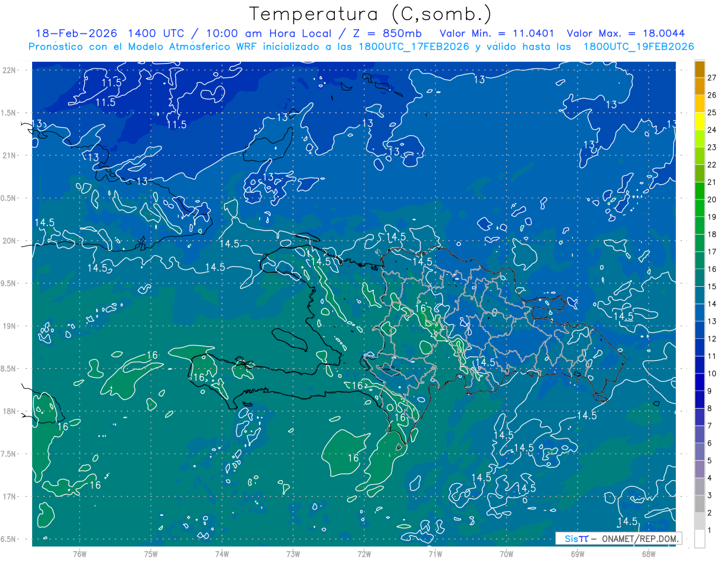This screenshot has width=728, height=562.
Task: Click "10:00 am Hora Local" text
Action: 268,33
